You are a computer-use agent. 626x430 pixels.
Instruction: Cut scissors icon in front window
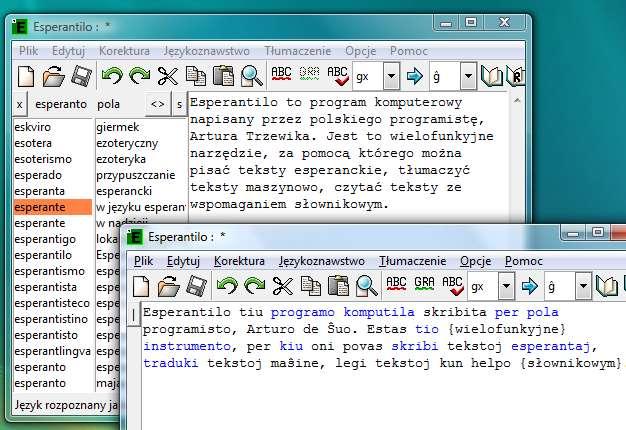[x=283, y=286]
